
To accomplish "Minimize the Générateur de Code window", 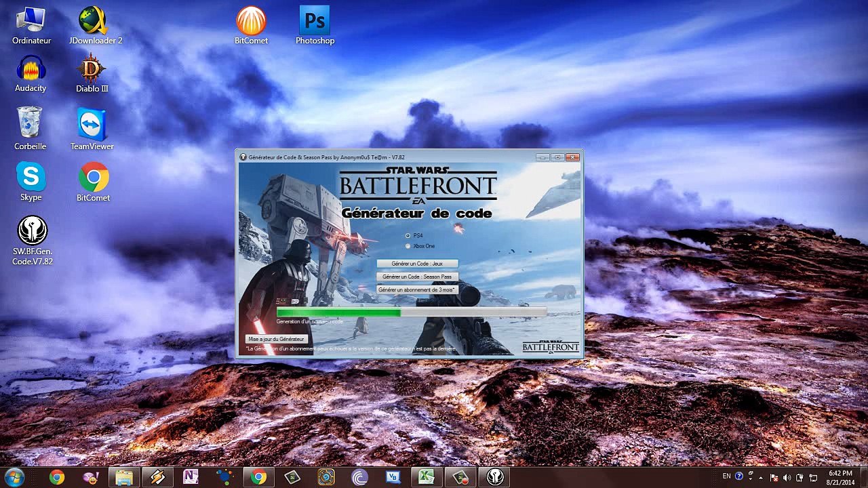I will click(542, 157).
